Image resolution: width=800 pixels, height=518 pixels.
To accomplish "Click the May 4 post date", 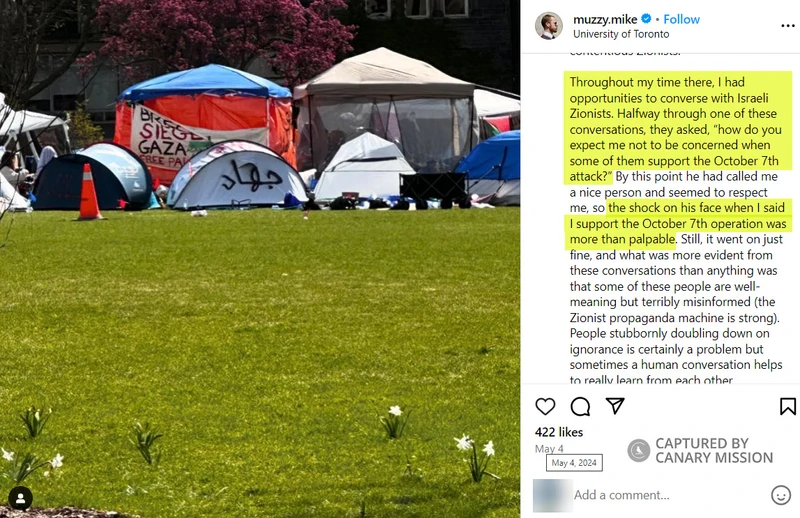I will tap(549, 449).
